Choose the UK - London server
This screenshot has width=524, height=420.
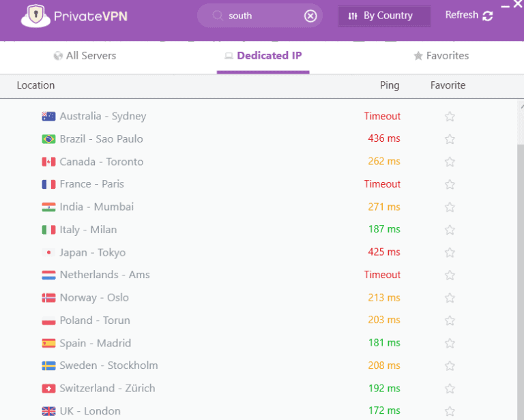click(89, 411)
